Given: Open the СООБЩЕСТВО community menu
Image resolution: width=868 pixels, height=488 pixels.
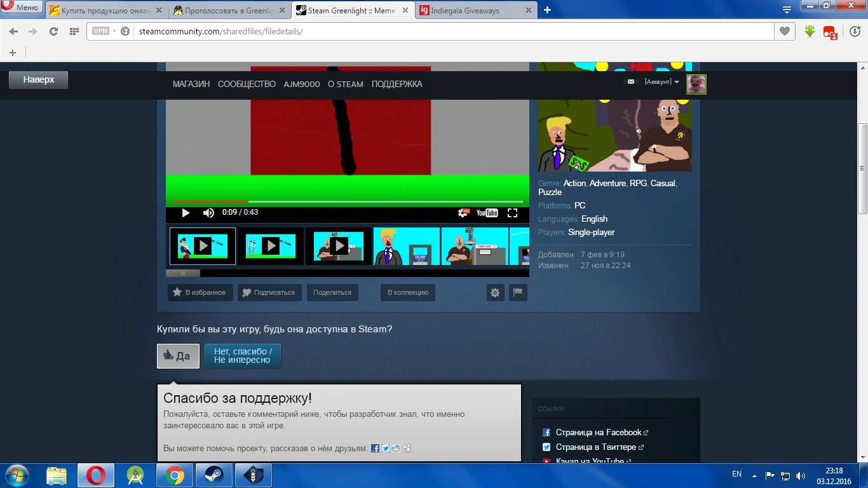Looking at the screenshot, I should coord(247,84).
